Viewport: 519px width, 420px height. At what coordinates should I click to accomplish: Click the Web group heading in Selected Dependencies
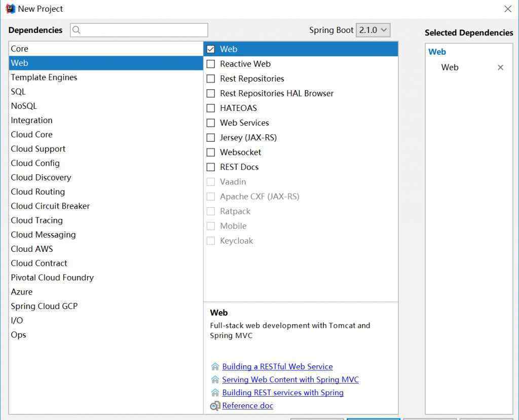(437, 52)
